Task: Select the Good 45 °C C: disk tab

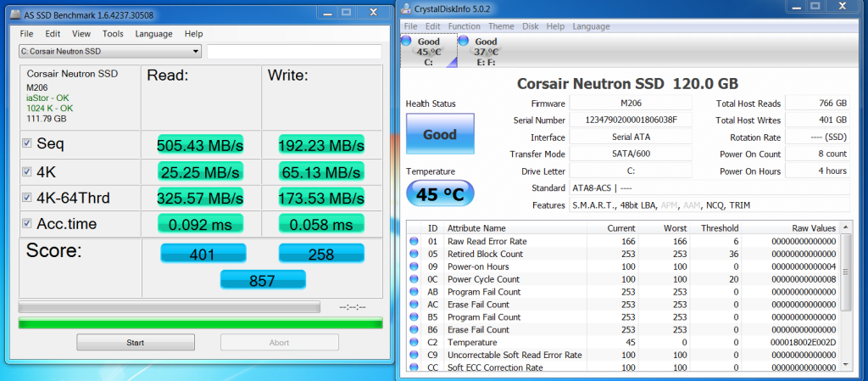Action: (428, 50)
